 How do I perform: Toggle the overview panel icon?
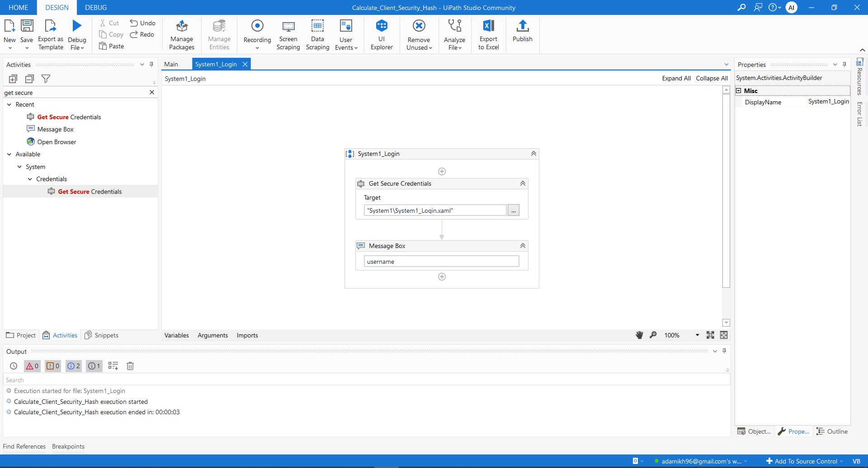(x=724, y=335)
